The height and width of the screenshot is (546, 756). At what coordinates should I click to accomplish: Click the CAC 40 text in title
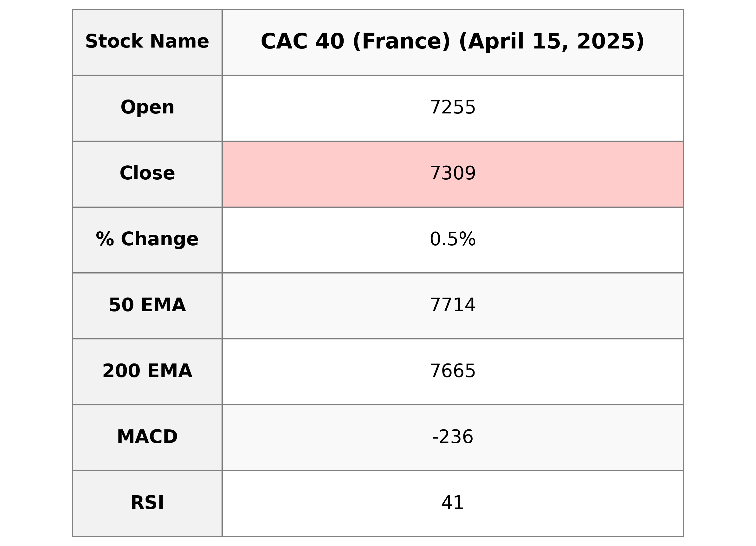302,42
